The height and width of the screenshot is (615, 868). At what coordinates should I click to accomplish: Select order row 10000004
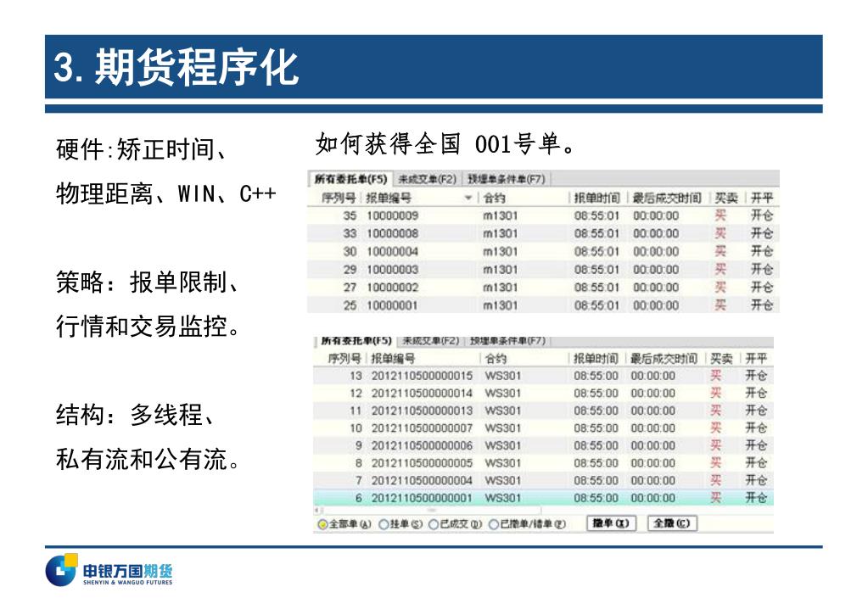coord(543,251)
